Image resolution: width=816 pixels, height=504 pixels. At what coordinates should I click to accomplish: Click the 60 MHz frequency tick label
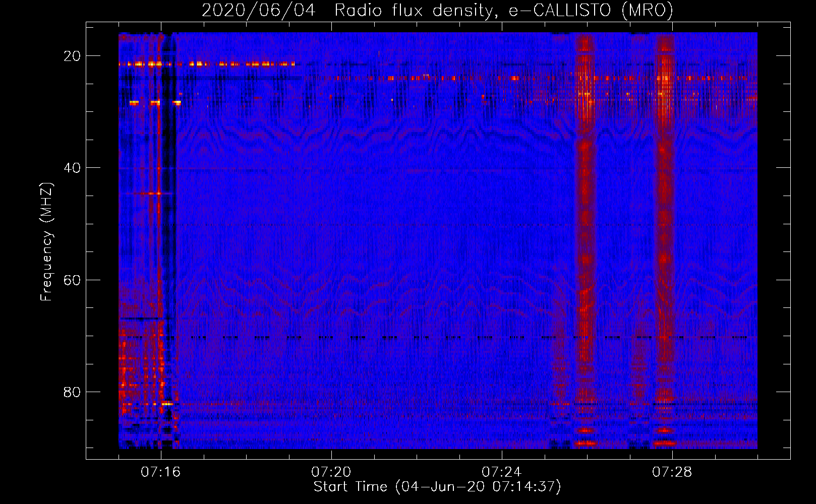pos(72,280)
